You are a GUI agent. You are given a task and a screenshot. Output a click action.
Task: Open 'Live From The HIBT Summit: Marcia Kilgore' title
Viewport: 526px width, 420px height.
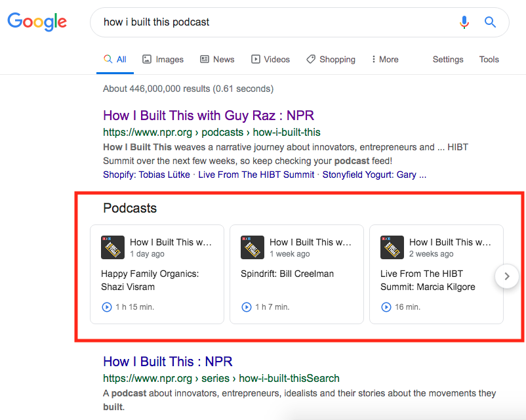point(428,280)
